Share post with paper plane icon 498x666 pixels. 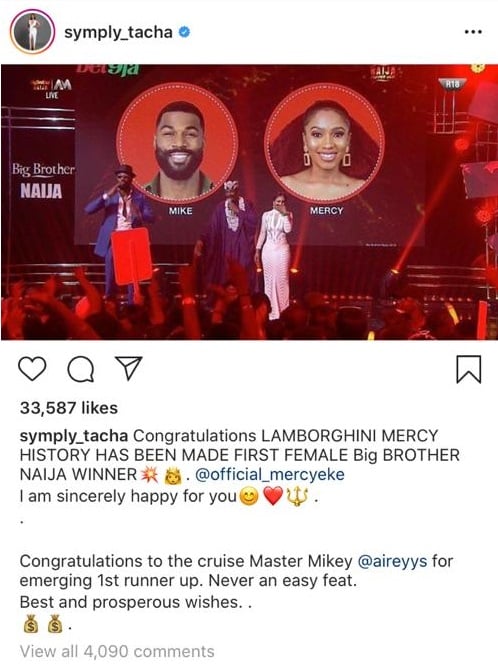point(128,368)
